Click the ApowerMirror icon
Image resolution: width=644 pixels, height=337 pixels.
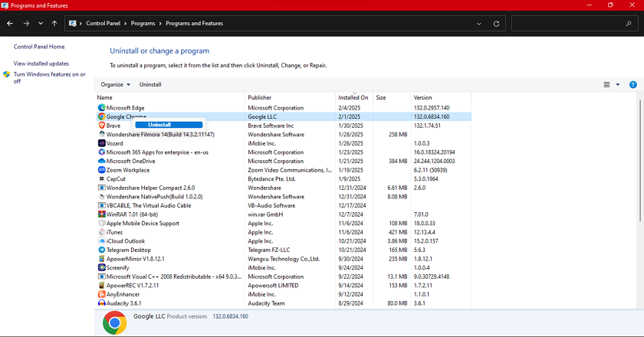point(101,259)
